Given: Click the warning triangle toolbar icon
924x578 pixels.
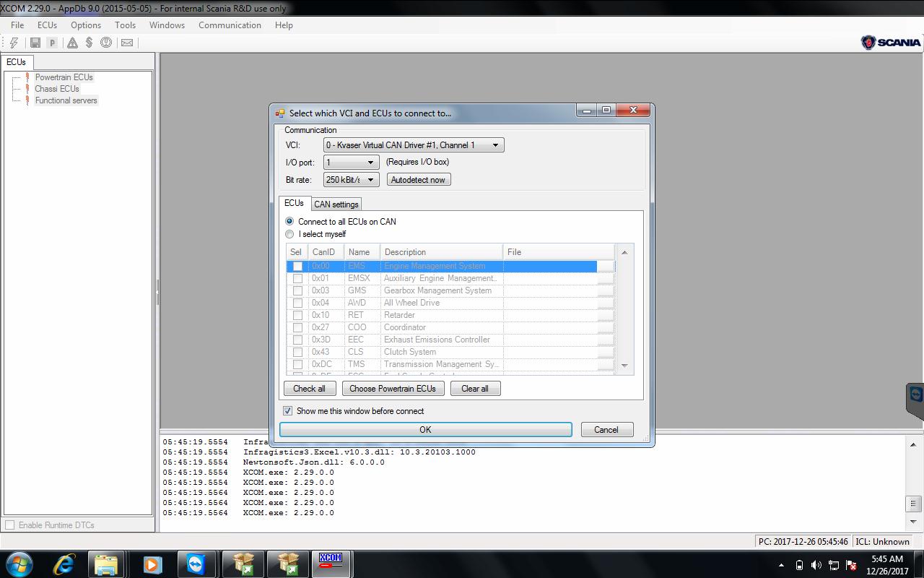Looking at the screenshot, I should [x=72, y=43].
